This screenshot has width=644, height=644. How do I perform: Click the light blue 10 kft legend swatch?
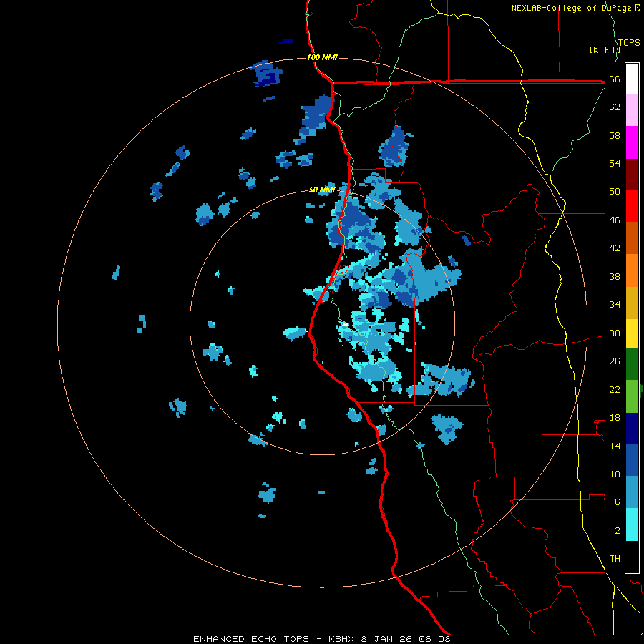pos(632,492)
